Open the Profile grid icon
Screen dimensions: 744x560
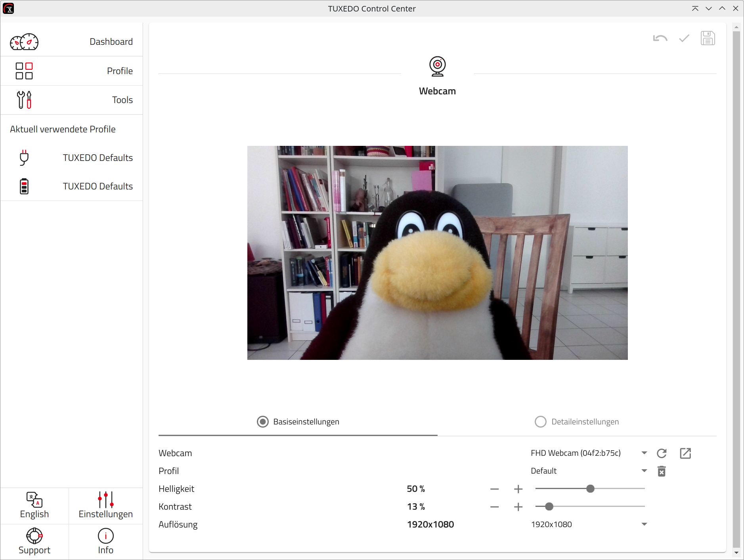pyautogui.click(x=24, y=71)
